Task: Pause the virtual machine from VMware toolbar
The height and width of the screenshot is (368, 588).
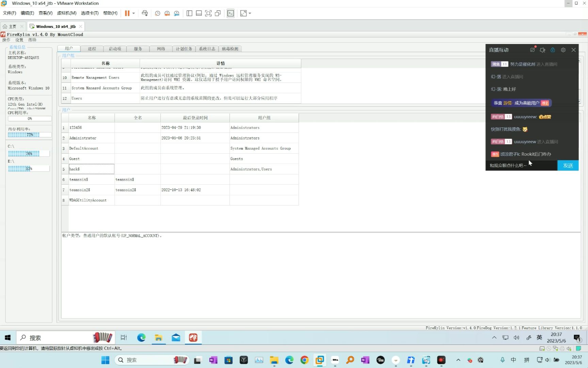Action: [x=127, y=13]
